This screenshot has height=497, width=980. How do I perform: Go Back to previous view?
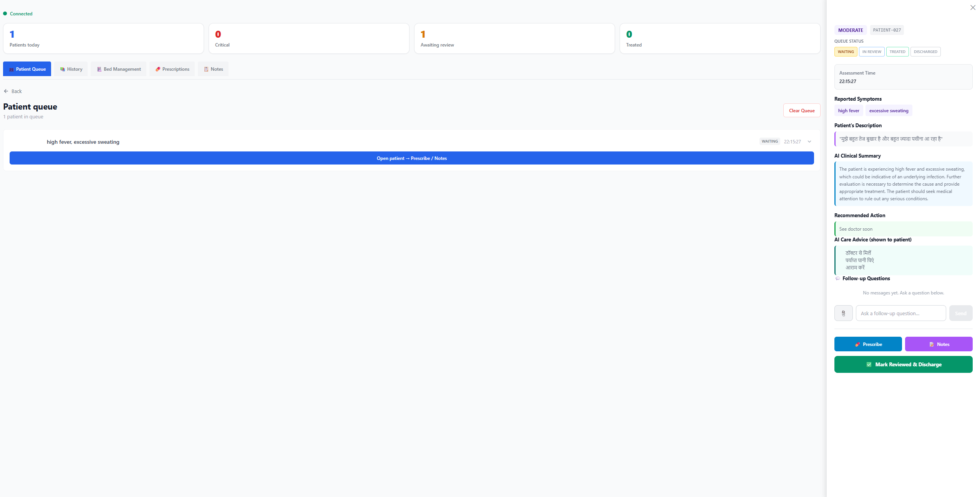pyautogui.click(x=13, y=91)
